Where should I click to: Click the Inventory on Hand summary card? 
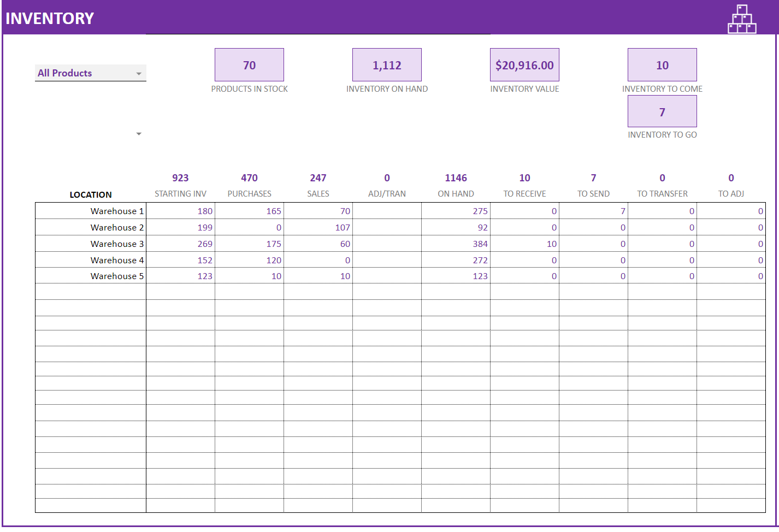click(387, 64)
